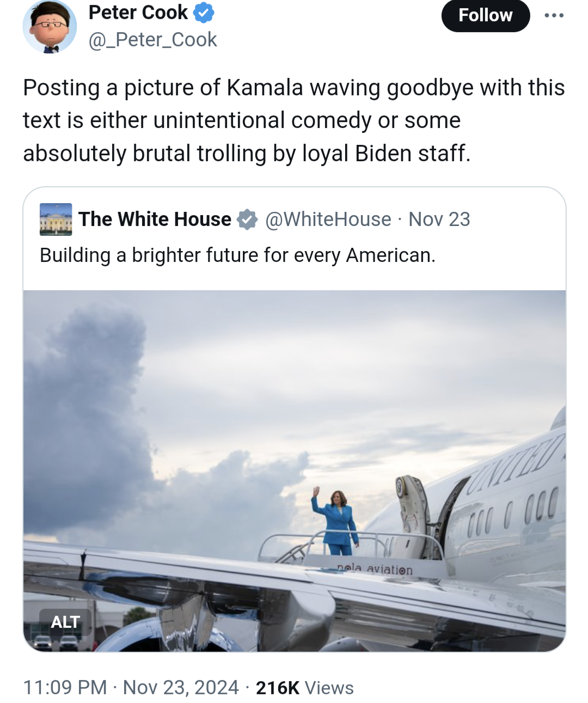Open the three-dot more options menu
The height and width of the screenshot is (703, 588).
tap(554, 15)
